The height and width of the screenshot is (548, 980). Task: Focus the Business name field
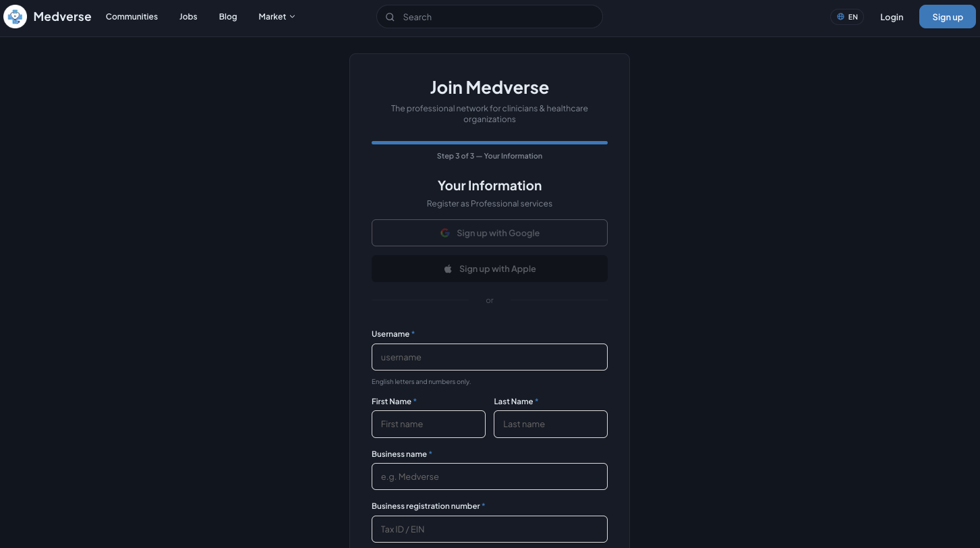tap(490, 476)
